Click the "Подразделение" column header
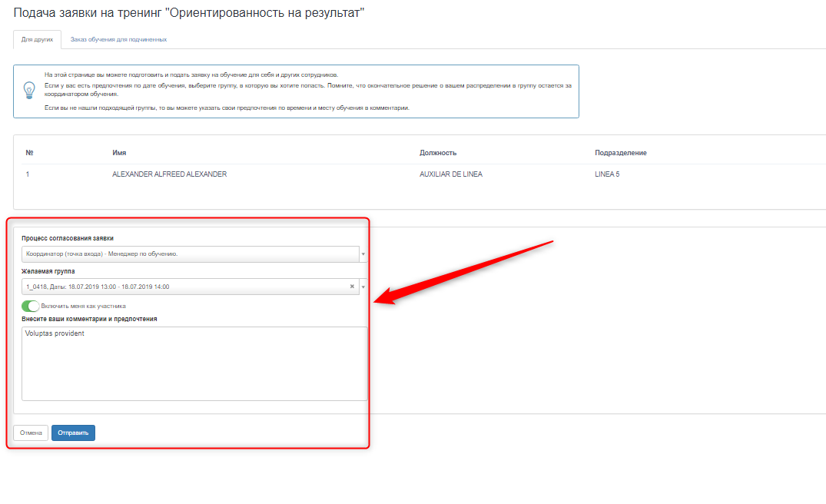The width and height of the screenshot is (826, 504). (x=620, y=153)
